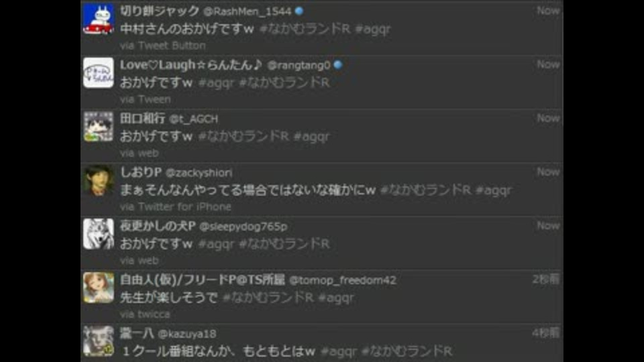This screenshot has height=362, width=644.
Task: Open the 'via Tweet Button' source link
Action: [x=163, y=46]
